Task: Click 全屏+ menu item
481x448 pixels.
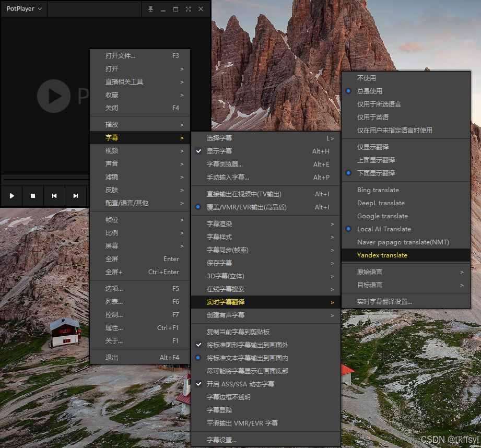Action: (x=140, y=272)
